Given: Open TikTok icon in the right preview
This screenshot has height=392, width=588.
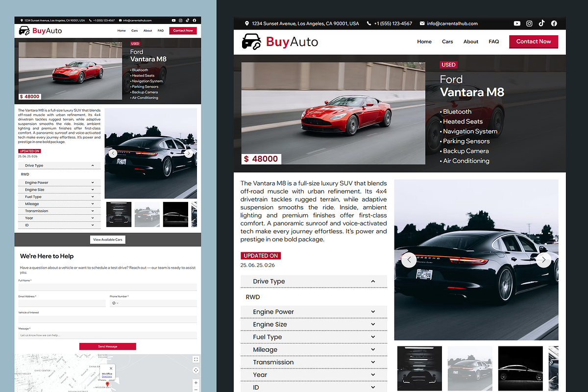Looking at the screenshot, I should point(541,24).
